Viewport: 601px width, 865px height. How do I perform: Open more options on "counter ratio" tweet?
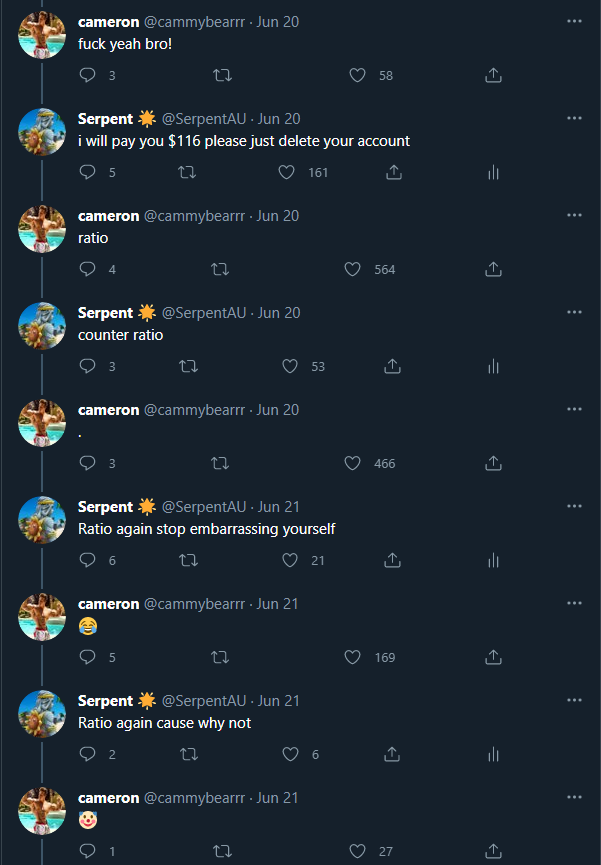(x=574, y=312)
